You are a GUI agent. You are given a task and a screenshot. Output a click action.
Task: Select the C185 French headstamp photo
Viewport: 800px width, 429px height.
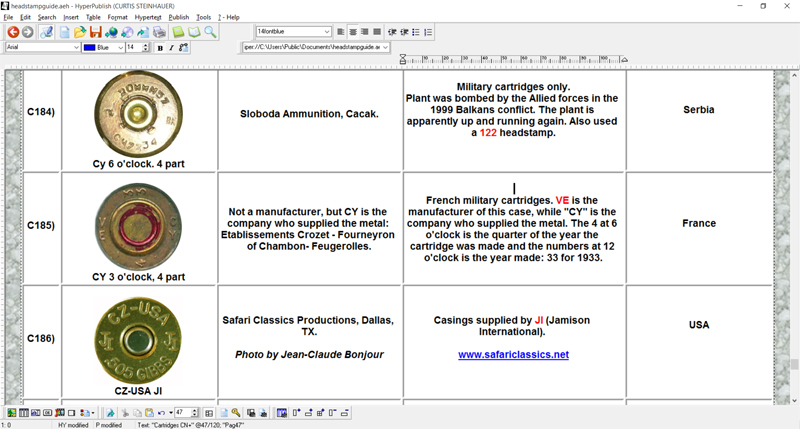138,226
